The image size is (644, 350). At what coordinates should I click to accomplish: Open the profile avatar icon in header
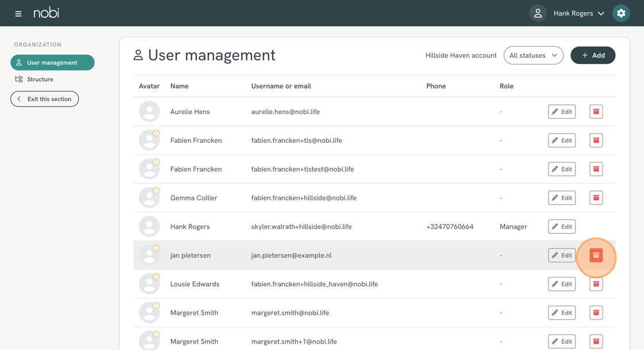tap(538, 13)
